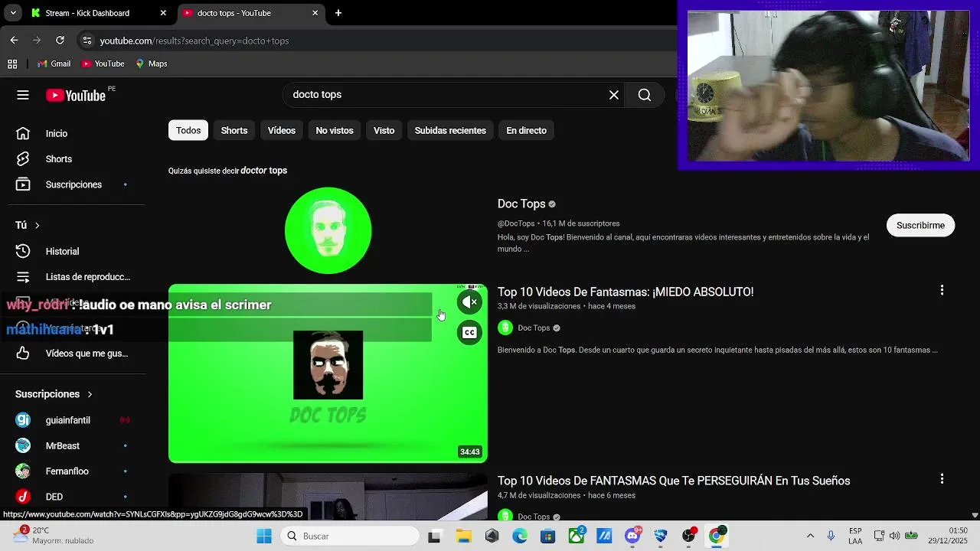Open the Doc Tops channel avatar
This screenshot has height=551, width=980.
point(328,230)
